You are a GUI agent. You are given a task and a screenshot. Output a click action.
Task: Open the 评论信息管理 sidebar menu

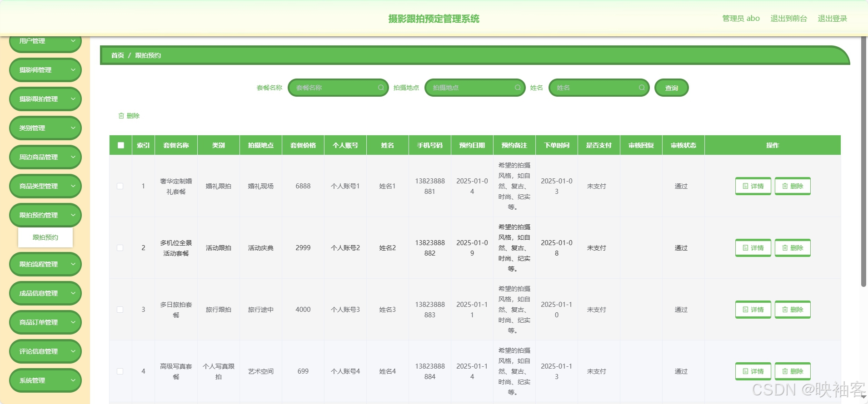tap(45, 351)
